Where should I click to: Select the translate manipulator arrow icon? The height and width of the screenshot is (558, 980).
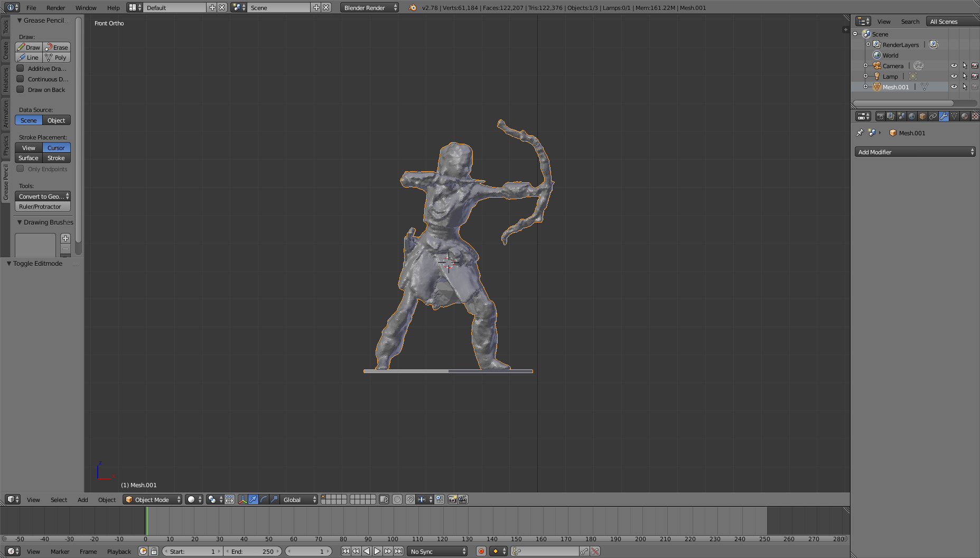point(253,499)
